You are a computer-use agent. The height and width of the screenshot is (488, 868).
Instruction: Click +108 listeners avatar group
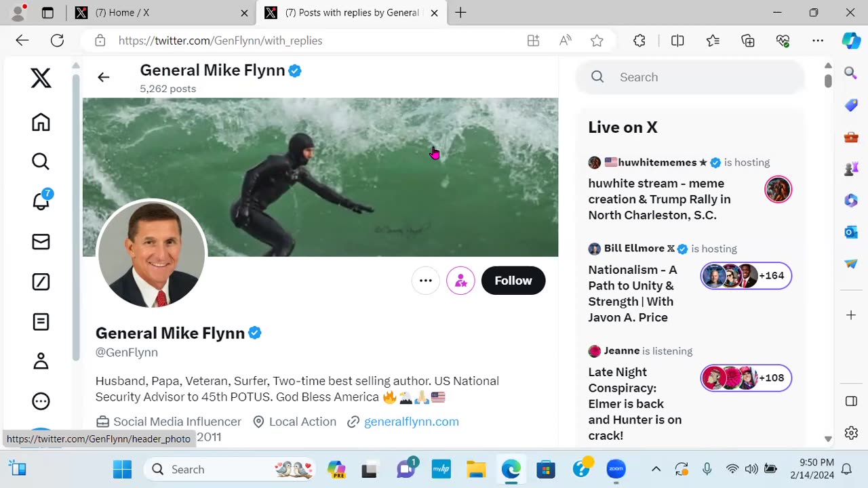coord(745,378)
